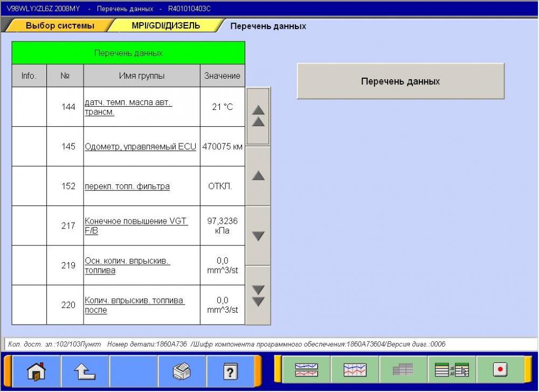539x392 pixels.
Task: Open Осн. колич. впрыскив. топлива link
Action: coord(127,265)
